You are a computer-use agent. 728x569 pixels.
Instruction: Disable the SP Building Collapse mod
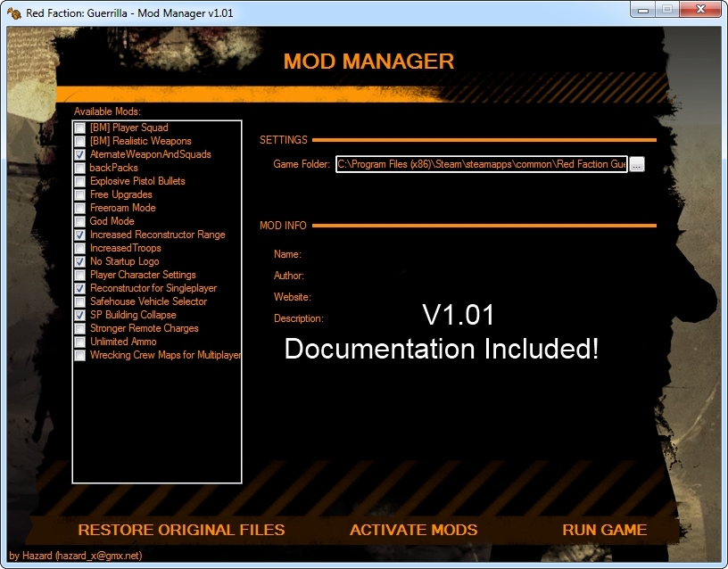pyautogui.click(x=80, y=315)
